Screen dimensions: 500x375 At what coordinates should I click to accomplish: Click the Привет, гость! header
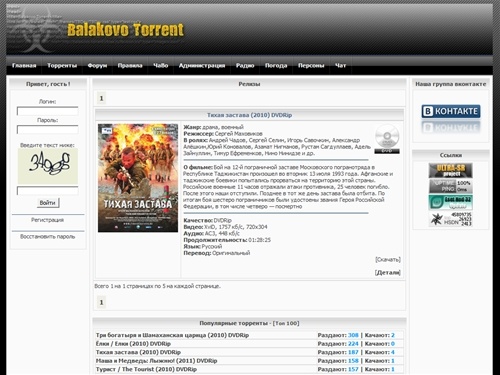click(x=48, y=84)
